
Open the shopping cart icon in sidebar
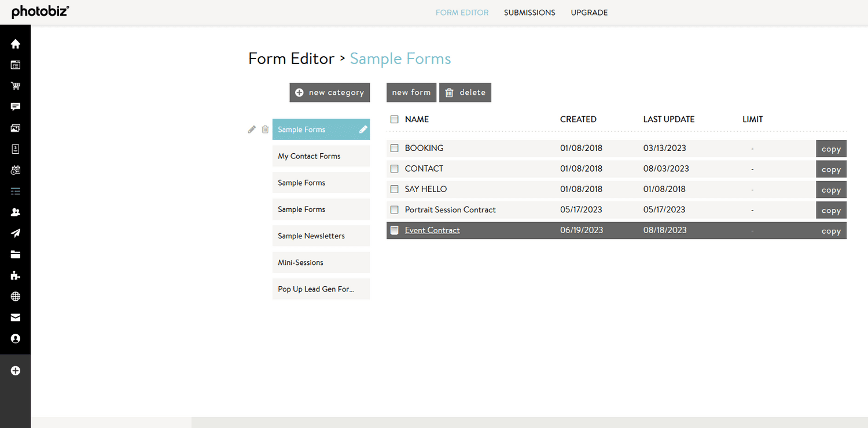16,86
